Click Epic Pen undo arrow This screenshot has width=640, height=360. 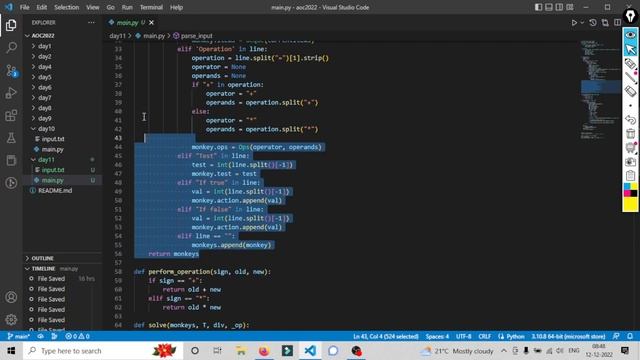click(631, 120)
